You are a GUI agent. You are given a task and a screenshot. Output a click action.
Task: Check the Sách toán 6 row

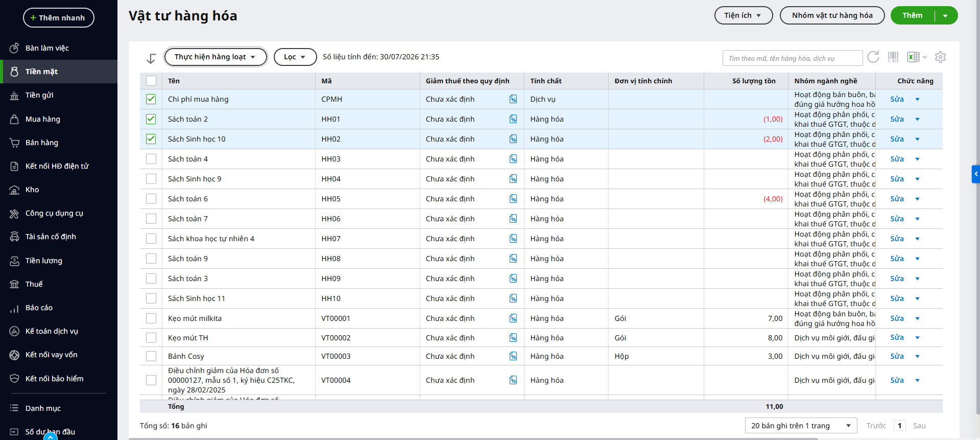(151, 199)
